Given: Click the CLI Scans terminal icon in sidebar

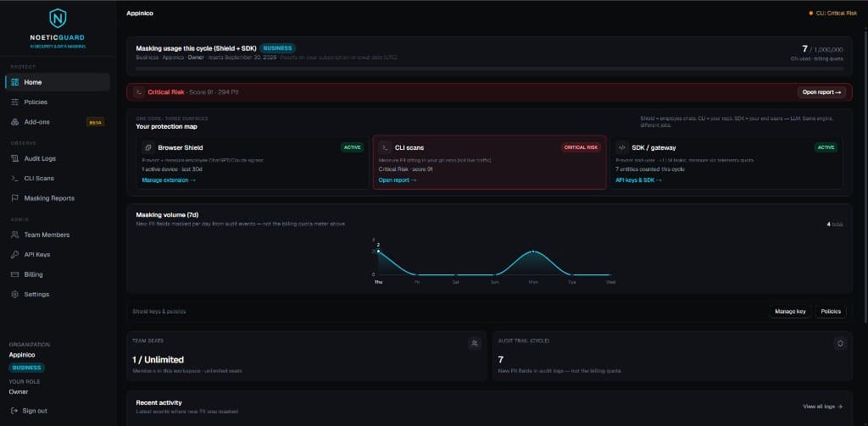Looking at the screenshot, I should point(15,179).
